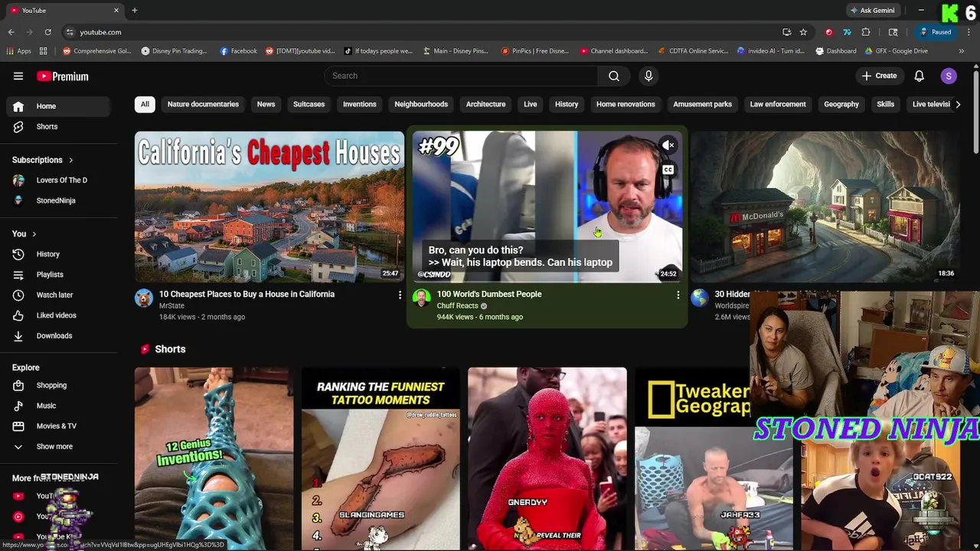The image size is (980, 551).
Task: Open the account avatar menu
Action: [949, 76]
